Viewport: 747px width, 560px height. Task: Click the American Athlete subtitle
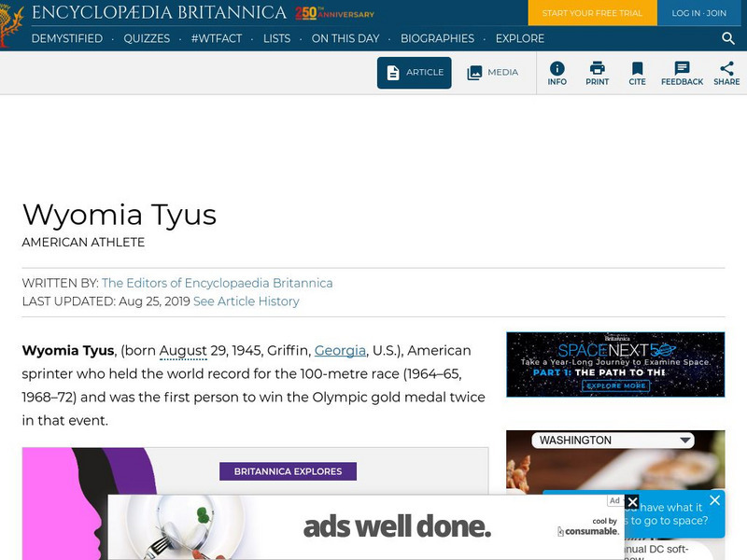point(83,243)
